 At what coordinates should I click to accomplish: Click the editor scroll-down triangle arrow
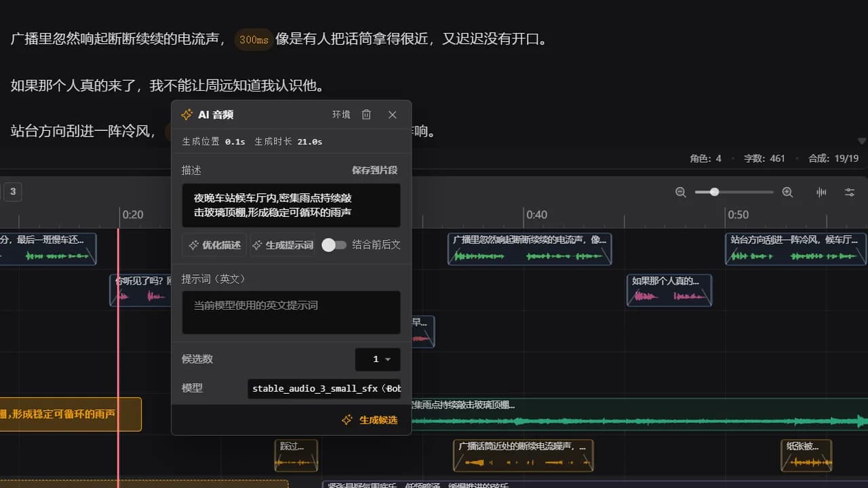tap(862, 141)
